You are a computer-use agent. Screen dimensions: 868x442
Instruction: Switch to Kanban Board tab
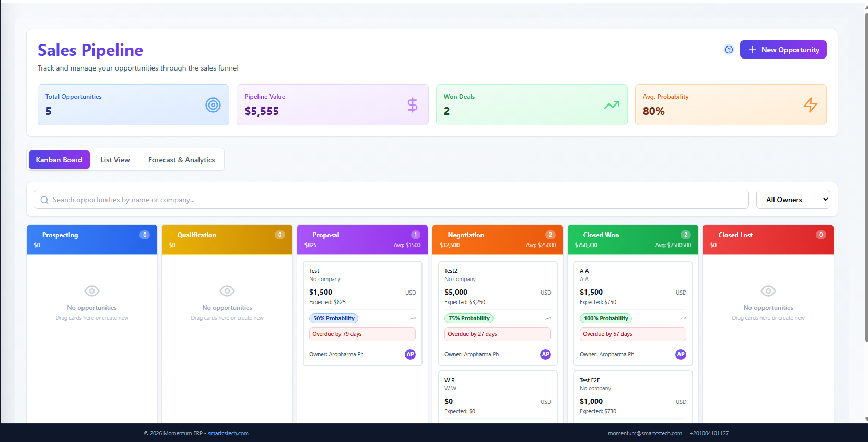[x=59, y=160]
